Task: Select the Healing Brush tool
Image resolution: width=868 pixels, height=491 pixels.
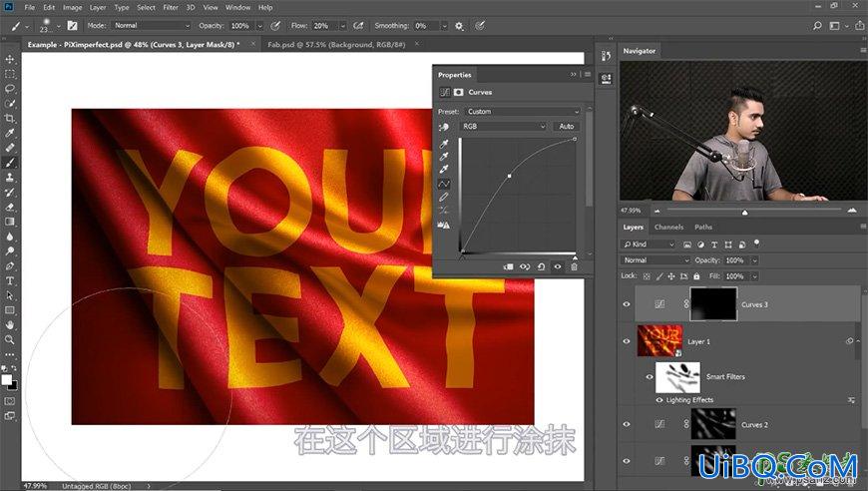Action: (9, 148)
